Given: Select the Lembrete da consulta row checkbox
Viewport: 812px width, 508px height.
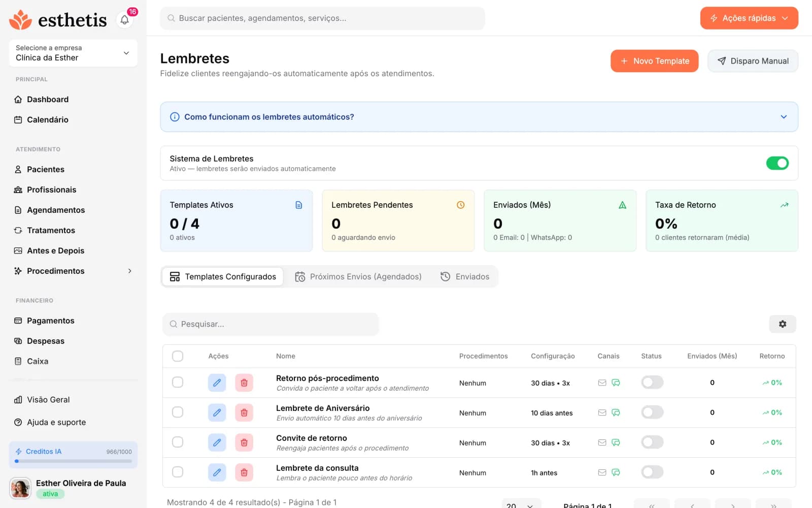Looking at the screenshot, I should click(178, 472).
